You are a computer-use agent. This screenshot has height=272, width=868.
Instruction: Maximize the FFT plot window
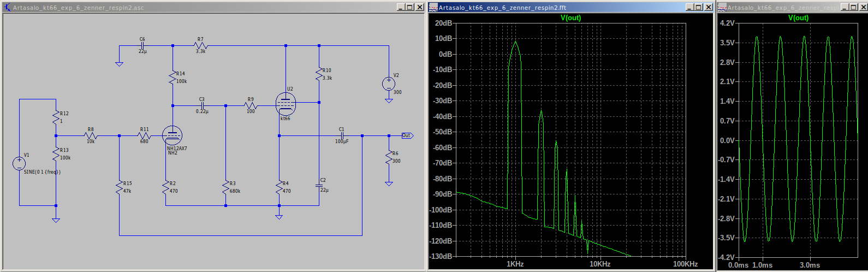pos(699,8)
